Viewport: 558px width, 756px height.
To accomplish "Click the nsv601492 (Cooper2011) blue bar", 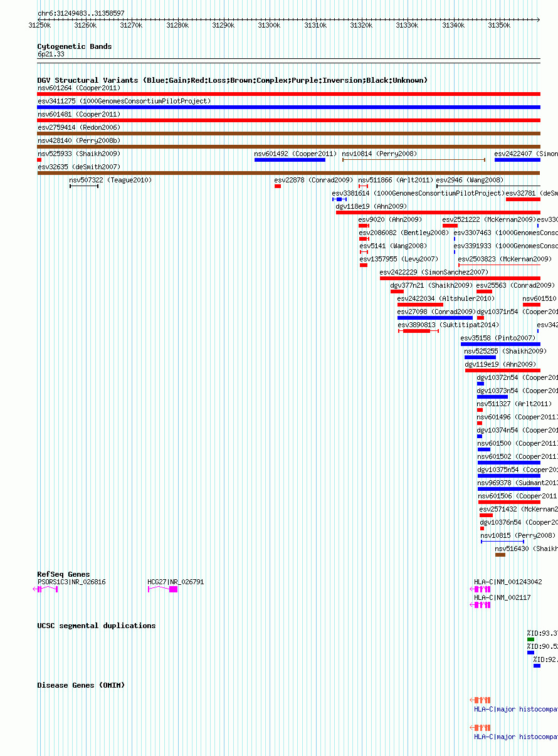I will pyautogui.click(x=290, y=160).
